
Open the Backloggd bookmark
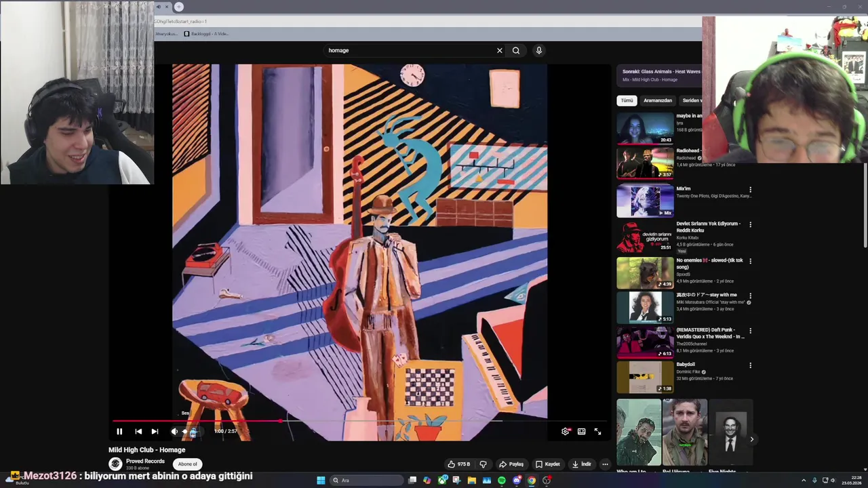pyautogui.click(x=206, y=34)
